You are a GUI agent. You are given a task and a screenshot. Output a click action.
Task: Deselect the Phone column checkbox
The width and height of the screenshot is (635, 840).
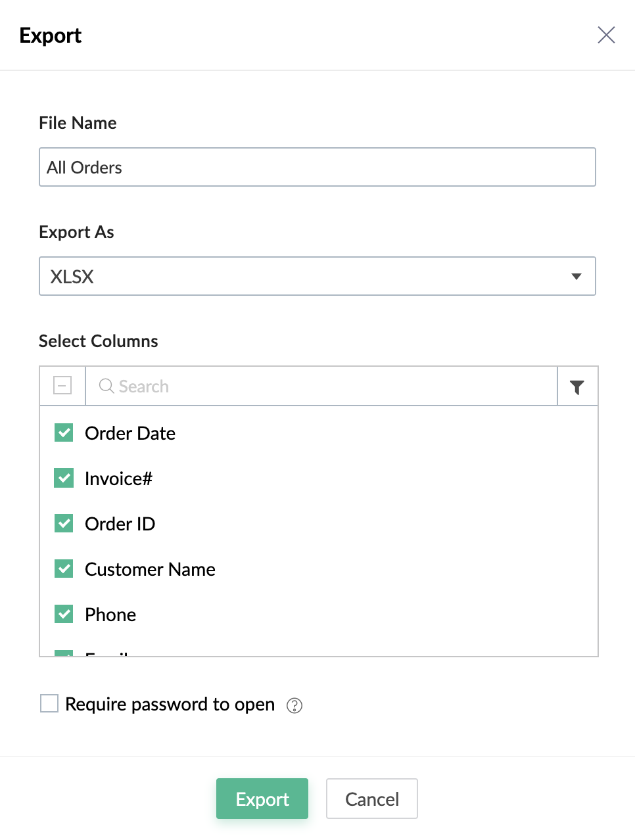(x=64, y=615)
